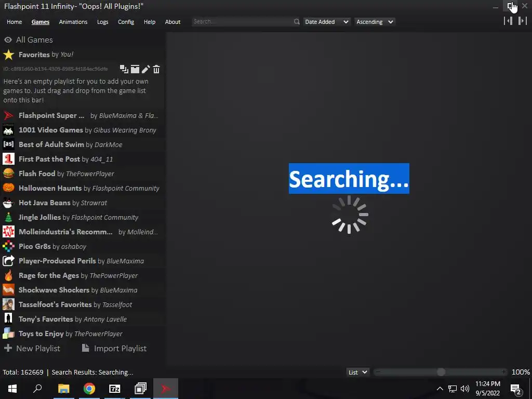Click the volume speaker tray icon
The image size is (532, 399).
click(x=465, y=389)
